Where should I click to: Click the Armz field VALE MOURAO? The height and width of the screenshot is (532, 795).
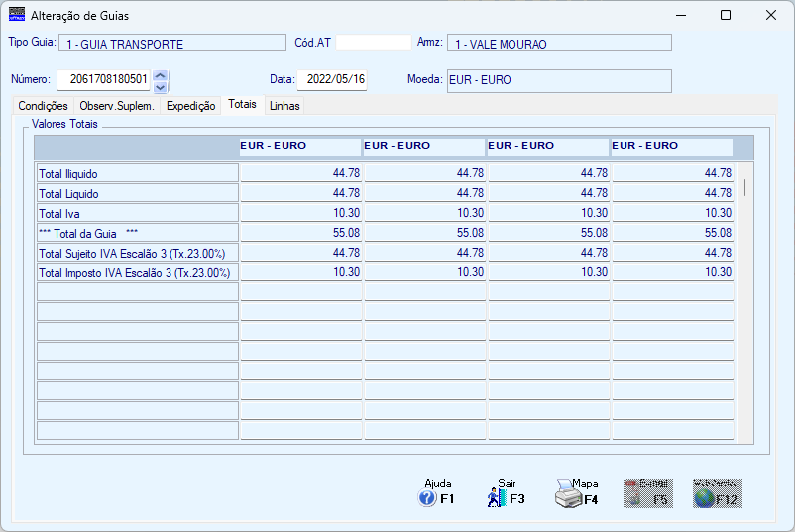(x=559, y=43)
